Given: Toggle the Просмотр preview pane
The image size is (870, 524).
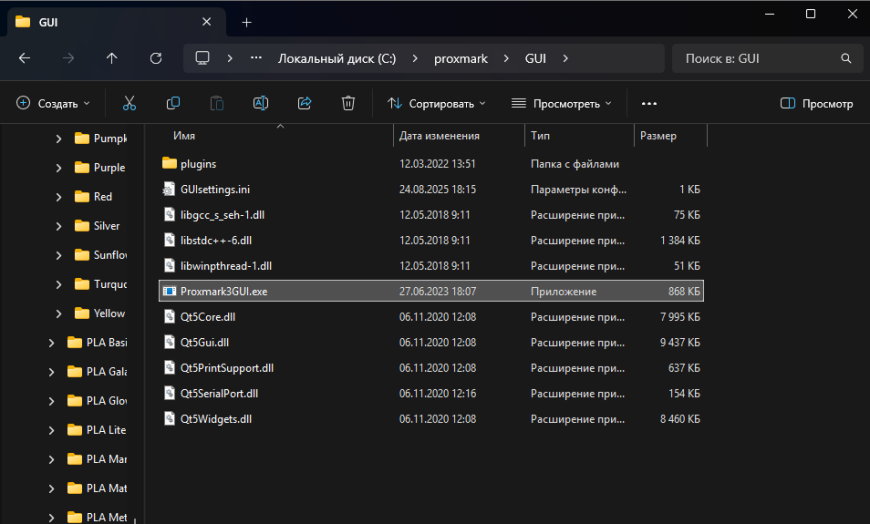Looking at the screenshot, I should (817, 103).
